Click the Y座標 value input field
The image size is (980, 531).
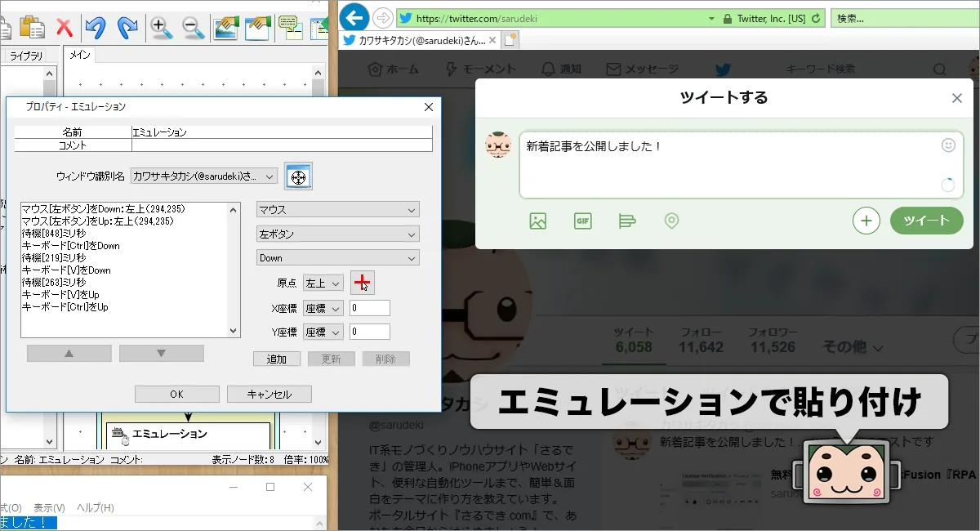click(370, 332)
